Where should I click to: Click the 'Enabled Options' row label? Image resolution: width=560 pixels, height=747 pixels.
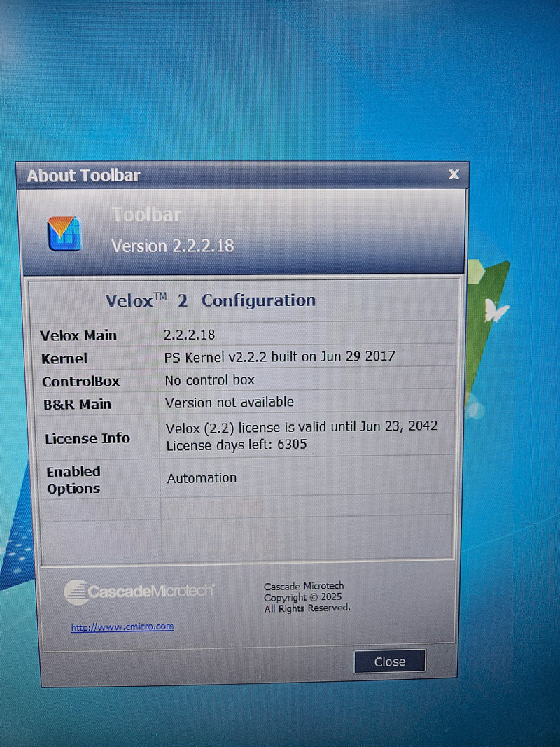[x=73, y=480]
